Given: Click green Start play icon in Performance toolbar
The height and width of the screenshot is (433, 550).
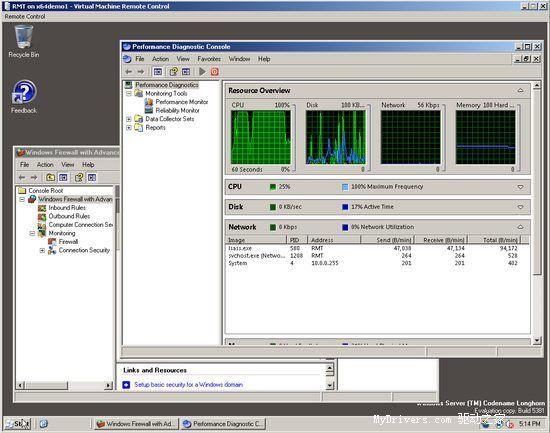Looking at the screenshot, I should click(202, 72).
